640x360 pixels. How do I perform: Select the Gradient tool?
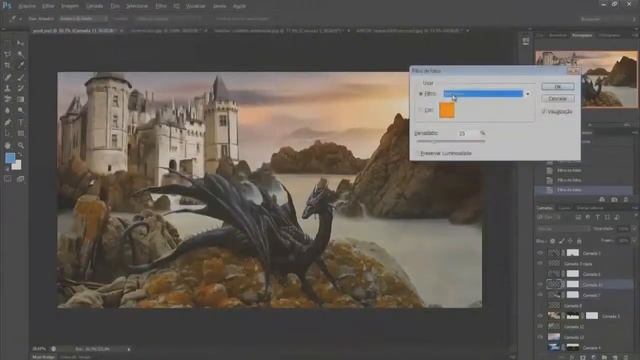tap(20, 99)
